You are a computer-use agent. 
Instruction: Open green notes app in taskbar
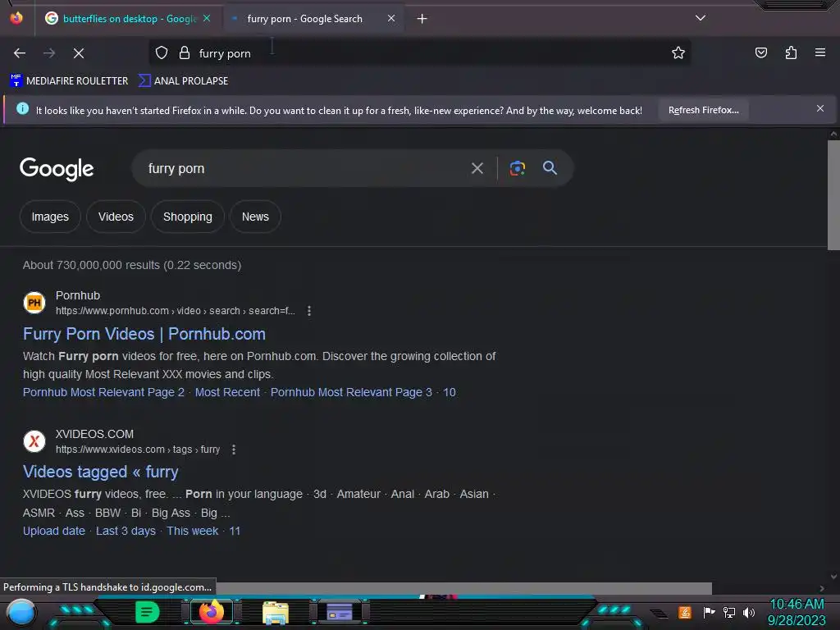click(x=148, y=612)
